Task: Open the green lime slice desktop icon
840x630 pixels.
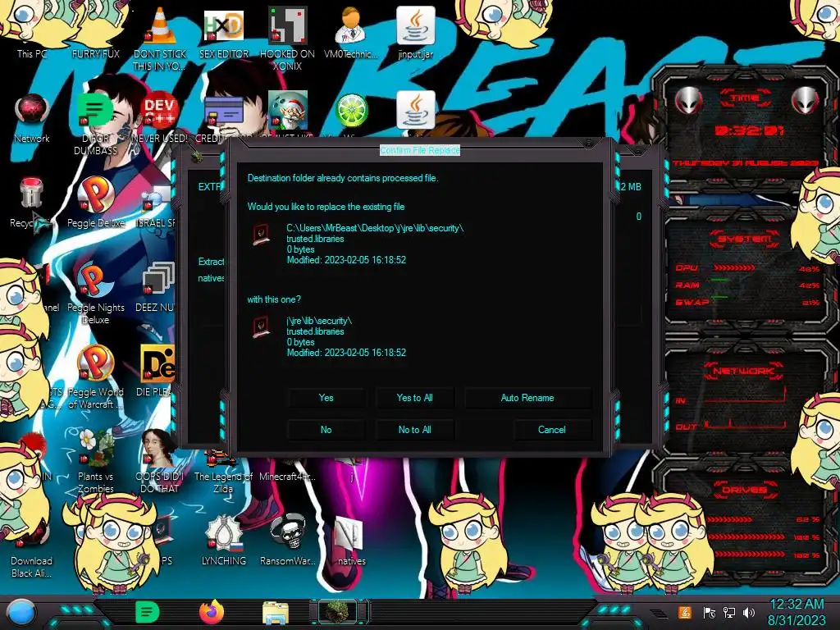Action: pyautogui.click(x=351, y=111)
